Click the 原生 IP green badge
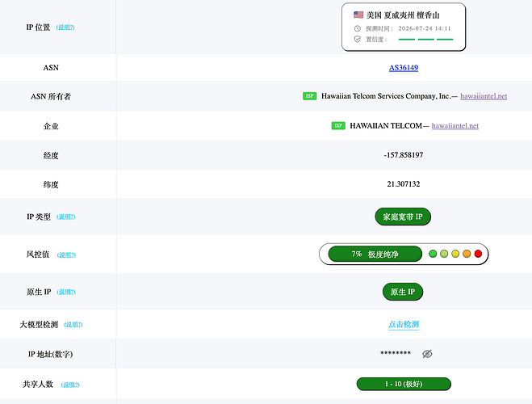Image resolution: width=532 pixels, height=404 pixels. tap(403, 292)
